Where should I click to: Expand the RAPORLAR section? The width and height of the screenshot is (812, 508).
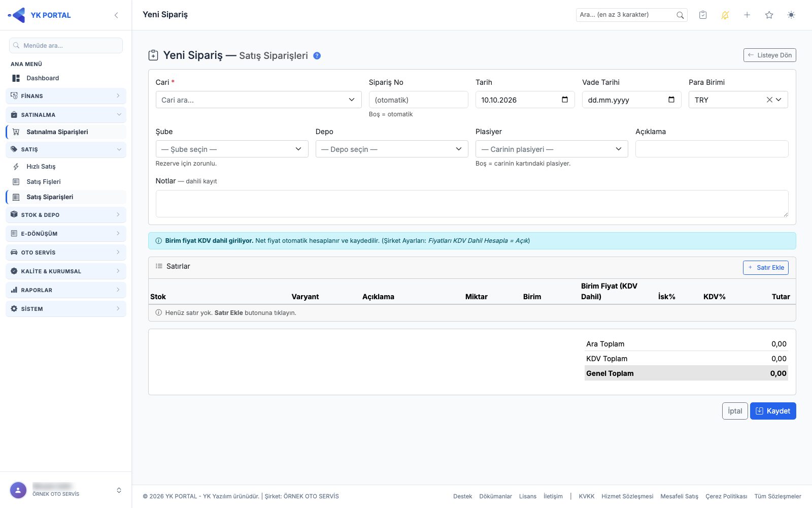pos(66,290)
